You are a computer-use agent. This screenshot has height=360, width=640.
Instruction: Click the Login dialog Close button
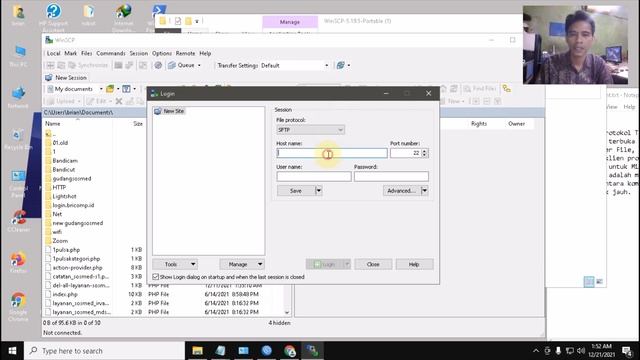point(373,264)
